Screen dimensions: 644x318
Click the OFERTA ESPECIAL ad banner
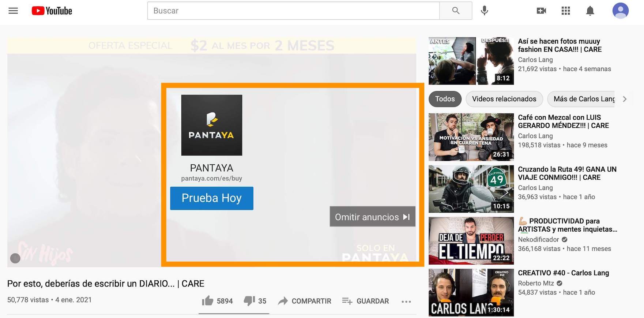pos(211,46)
